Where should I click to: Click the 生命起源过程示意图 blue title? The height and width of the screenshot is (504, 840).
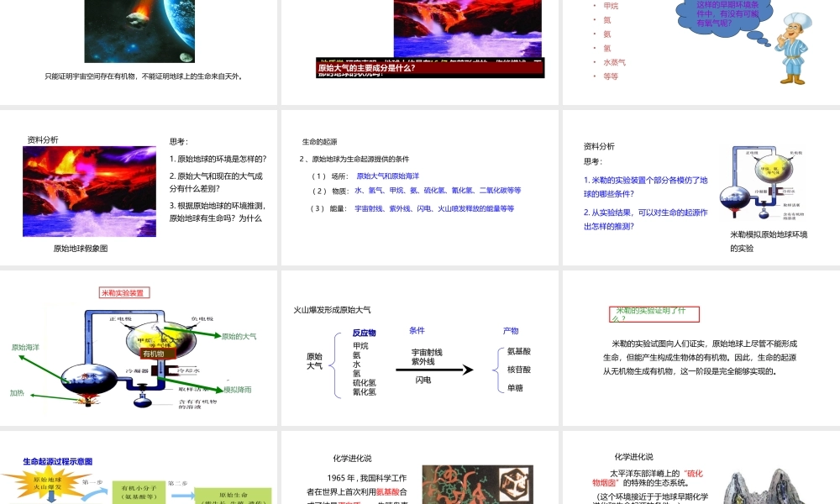[x=58, y=461]
